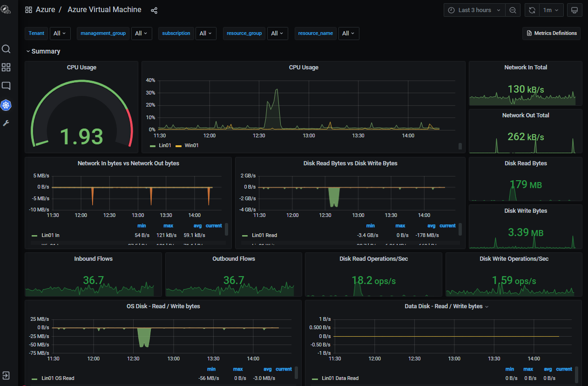Open Disk Write Bytes panel title menu
This screenshot has width=588, height=386.
pos(526,211)
